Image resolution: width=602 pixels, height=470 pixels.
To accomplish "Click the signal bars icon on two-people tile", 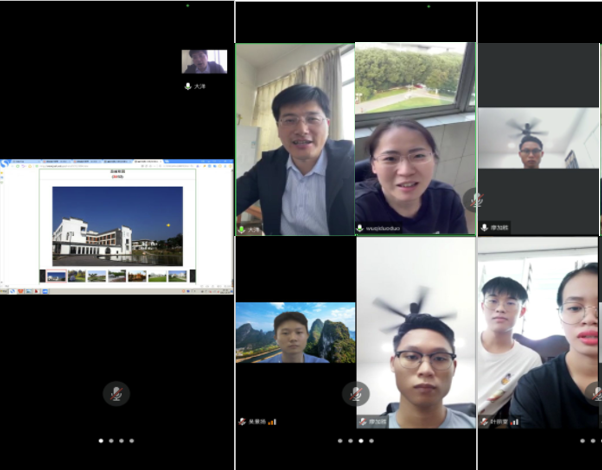I will pos(515,422).
